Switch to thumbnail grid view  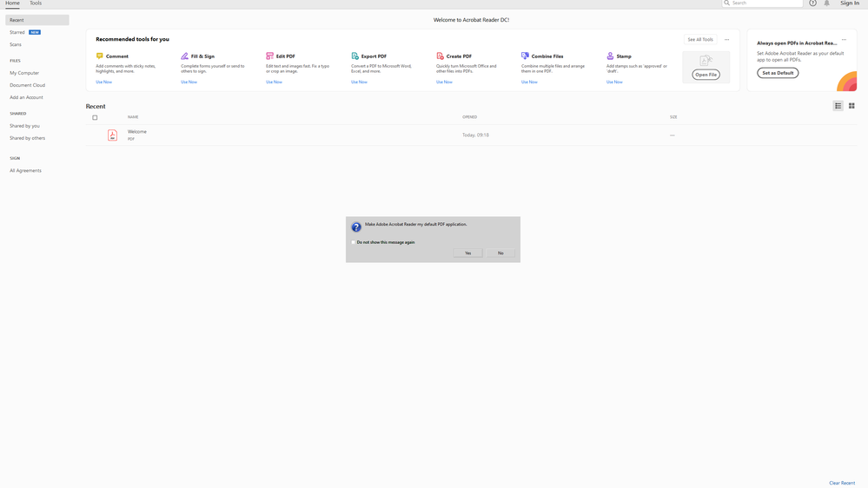point(851,106)
